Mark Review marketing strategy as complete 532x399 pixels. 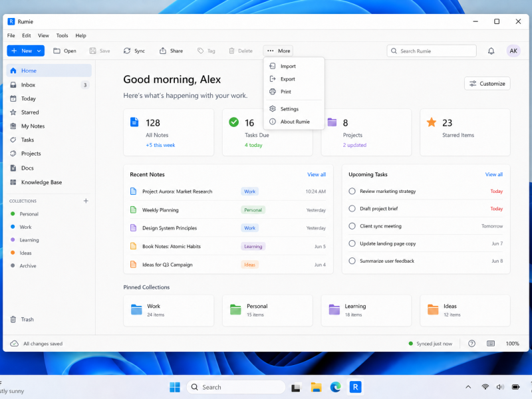point(352,192)
